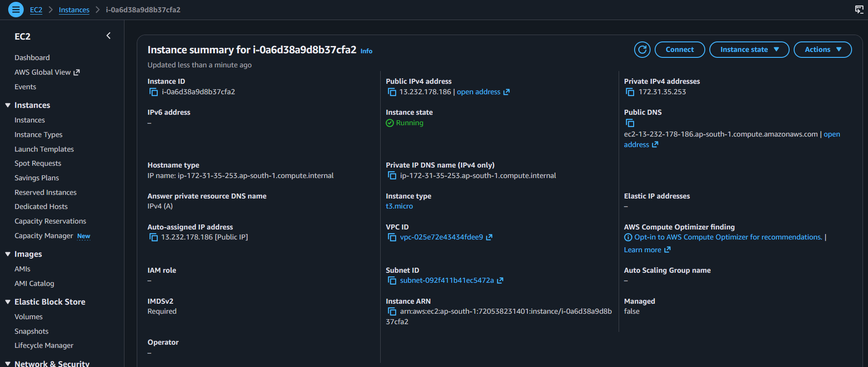Click the 'Updated less than a minute ago' text

(200, 65)
